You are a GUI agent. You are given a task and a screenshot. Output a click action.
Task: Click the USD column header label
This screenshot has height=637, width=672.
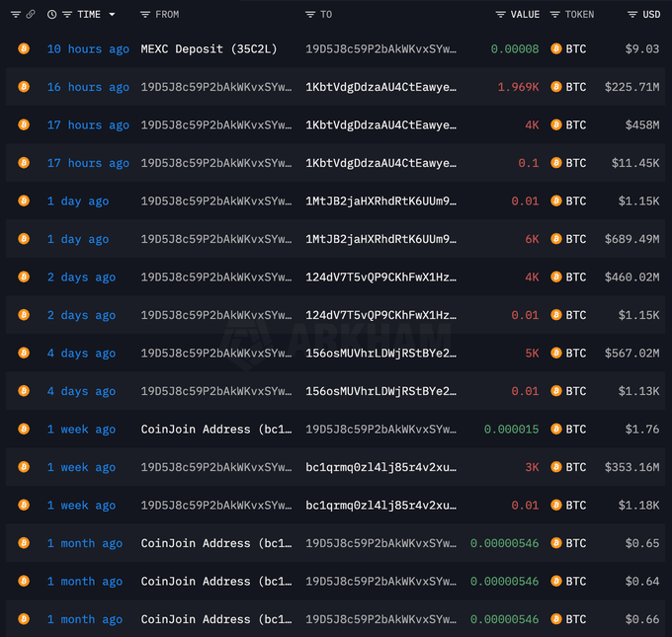[651, 15]
